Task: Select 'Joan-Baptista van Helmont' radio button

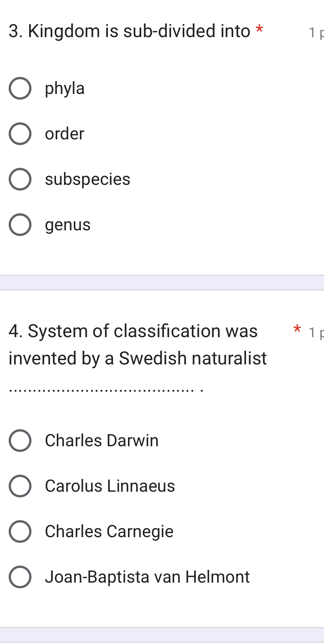Action: tap(20, 577)
